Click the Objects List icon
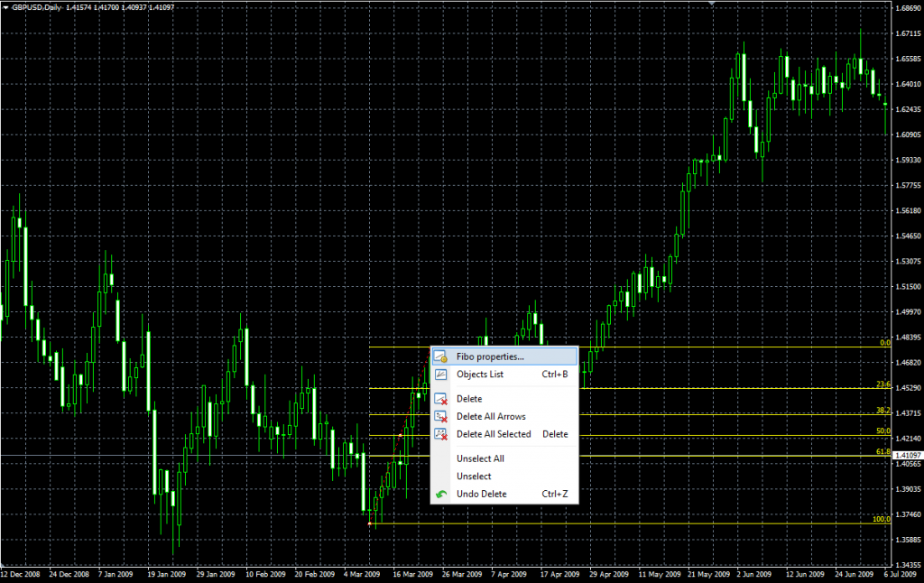924x583 pixels. (x=440, y=375)
